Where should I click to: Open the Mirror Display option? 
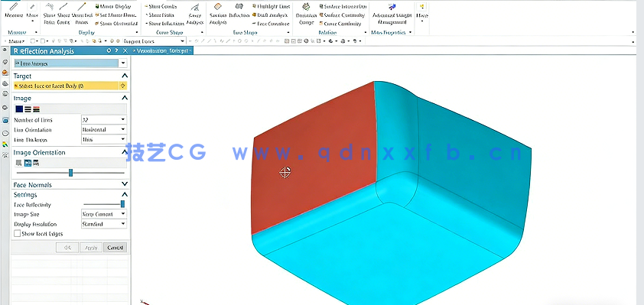(113, 6)
